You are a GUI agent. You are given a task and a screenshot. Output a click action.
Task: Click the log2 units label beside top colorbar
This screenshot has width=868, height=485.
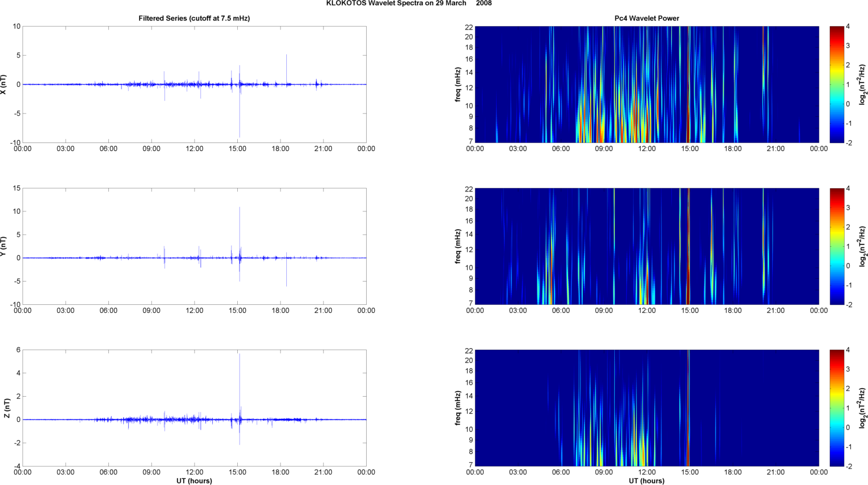[x=863, y=84]
